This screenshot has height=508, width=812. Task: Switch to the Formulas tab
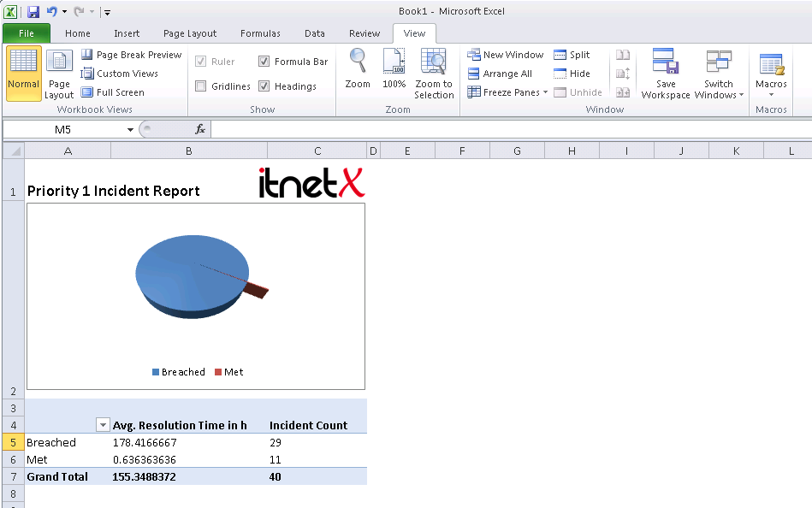pos(260,33)
